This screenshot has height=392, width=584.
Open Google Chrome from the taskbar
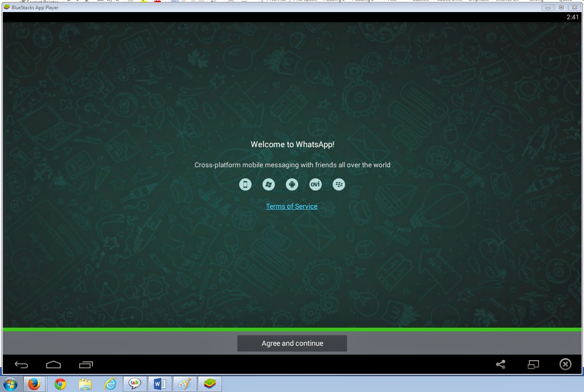[x=60, y=384]
